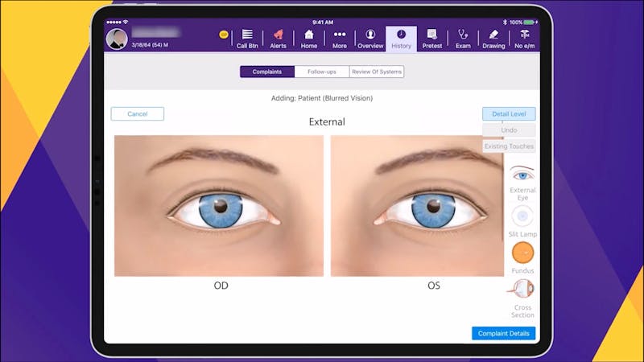This screenshot has width=644, height=362.
Task: Go to Home in top toolbar
Action: (309, 39)
